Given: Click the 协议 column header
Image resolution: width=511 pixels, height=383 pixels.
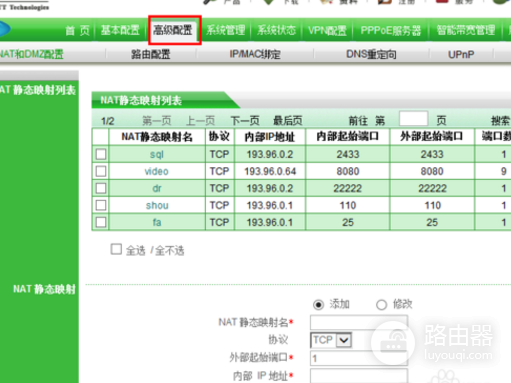Looking at the screenshot, I should tap(219, 136).
